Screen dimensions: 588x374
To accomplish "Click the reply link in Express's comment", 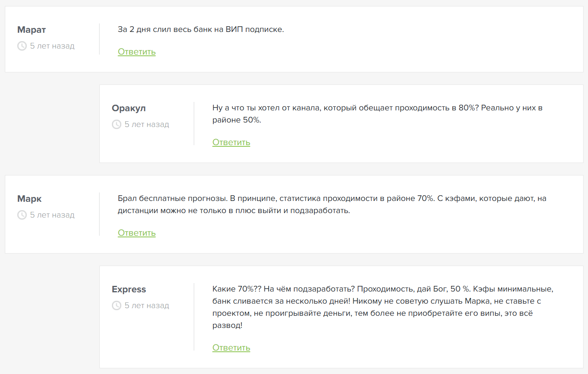I will pos(231,347).
